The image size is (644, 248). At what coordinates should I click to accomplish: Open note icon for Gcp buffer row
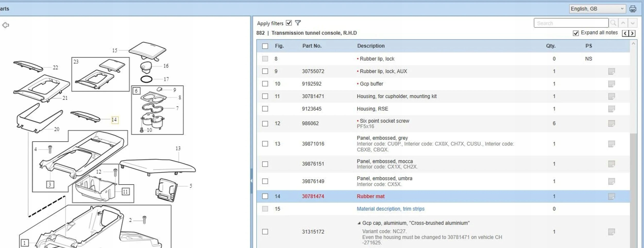pos(611,84)
